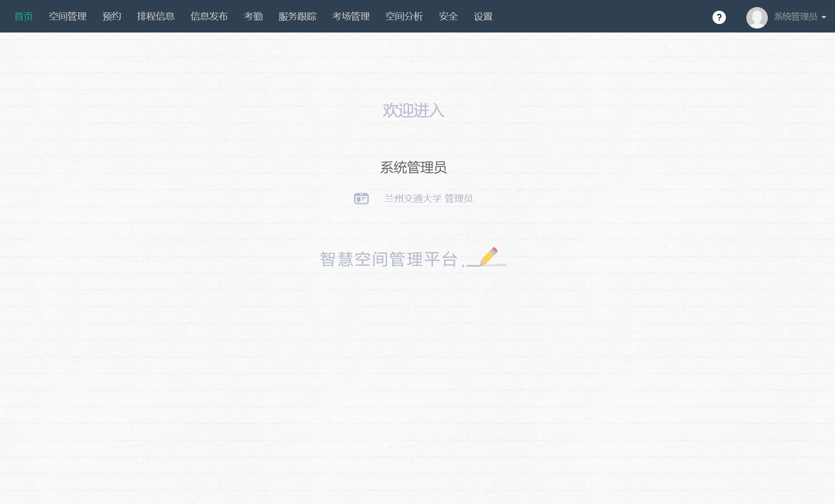The width and height of the screenshot is (835, 504).
Task: Switch to the 信息发布 section
Action: 209,16
